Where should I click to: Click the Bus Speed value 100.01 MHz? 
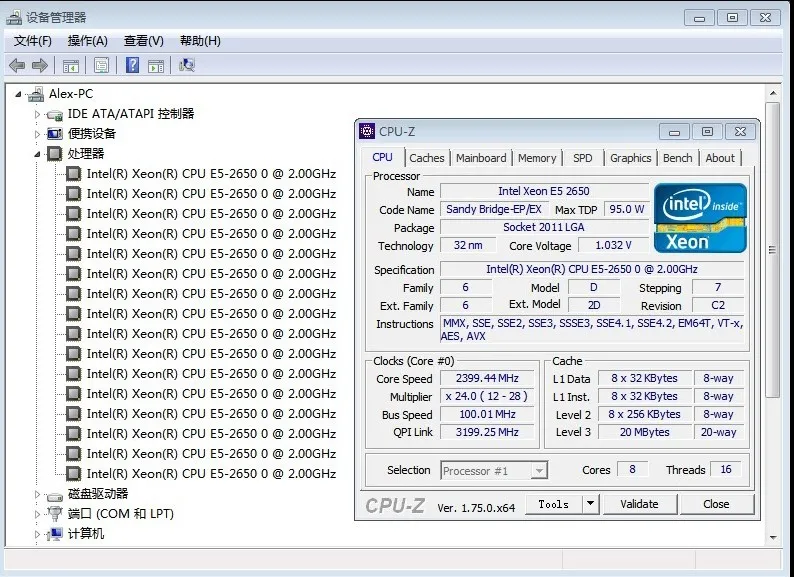[x=487, y=414]
